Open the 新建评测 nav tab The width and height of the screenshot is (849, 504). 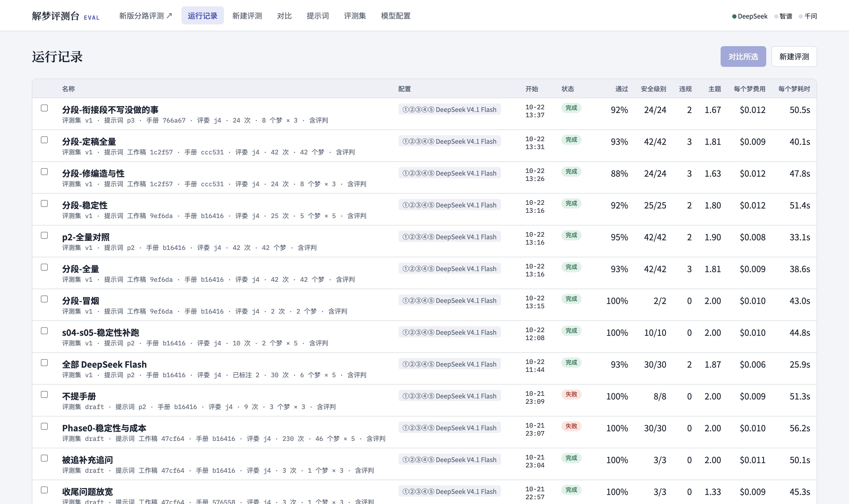point(247,16)
